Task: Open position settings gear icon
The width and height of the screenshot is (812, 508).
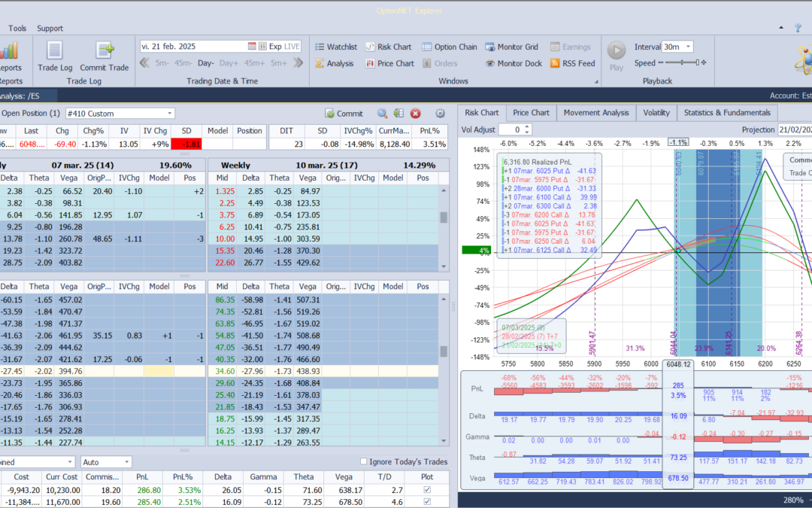Action: [441, 114]
